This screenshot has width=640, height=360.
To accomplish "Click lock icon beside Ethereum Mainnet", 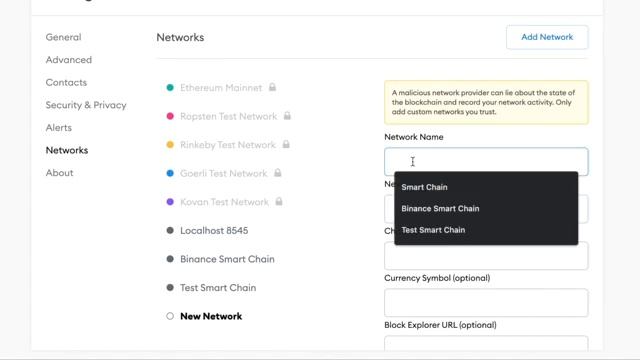I will click(272, 87).
